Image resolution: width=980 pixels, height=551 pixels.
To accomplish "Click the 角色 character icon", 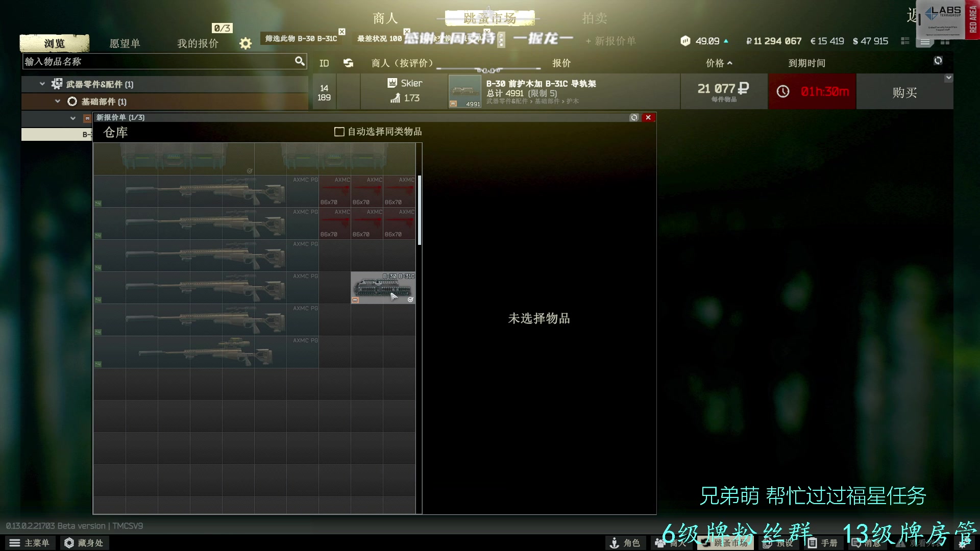I will [x=615, y=543].
